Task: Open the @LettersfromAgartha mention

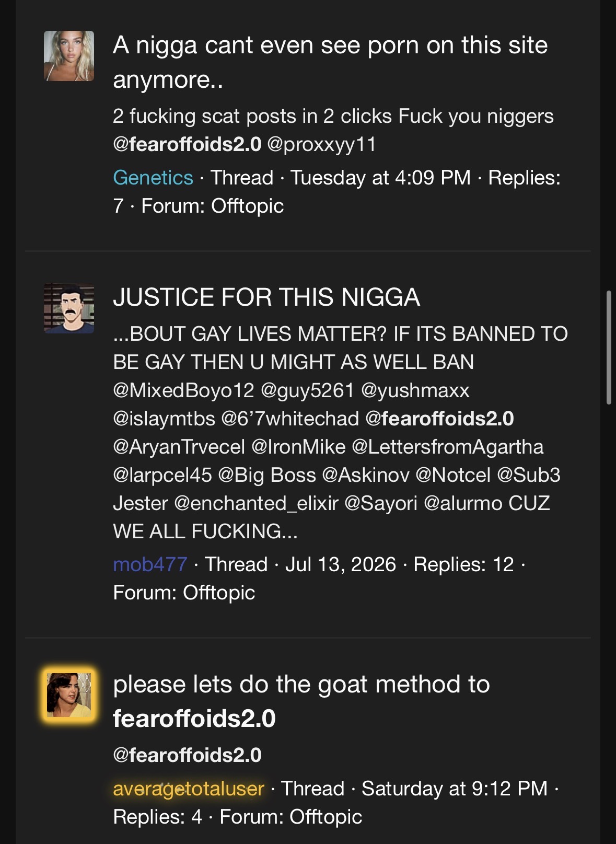Action: click(448, 447)
